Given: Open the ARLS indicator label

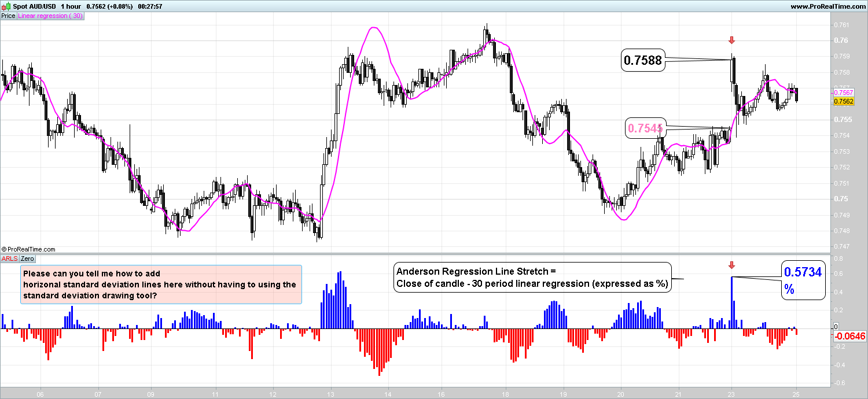Looking at the screenshot, I should (10, 258).
